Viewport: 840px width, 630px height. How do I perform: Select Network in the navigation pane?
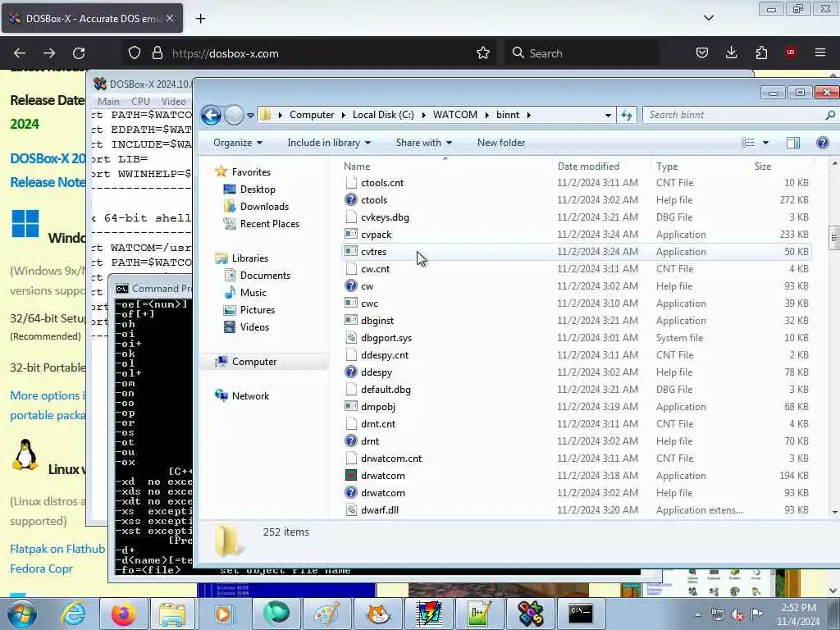[250, 396]
